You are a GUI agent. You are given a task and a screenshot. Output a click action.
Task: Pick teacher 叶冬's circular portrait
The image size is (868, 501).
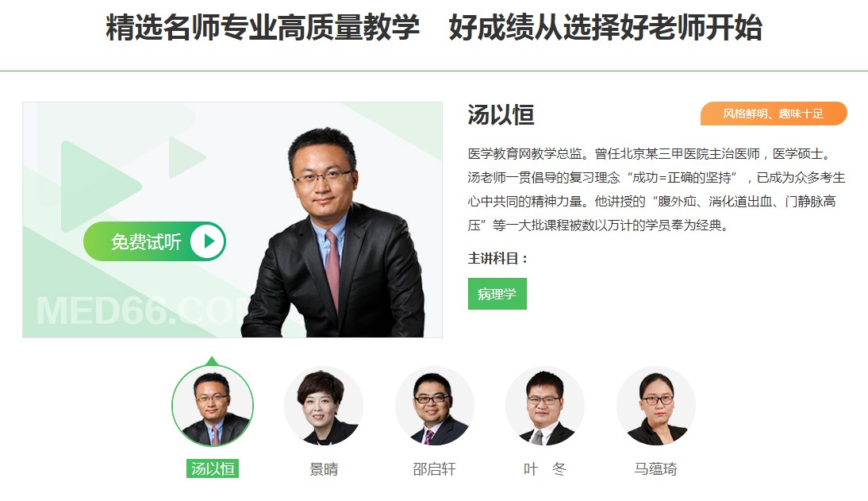[x=545, y=406]
